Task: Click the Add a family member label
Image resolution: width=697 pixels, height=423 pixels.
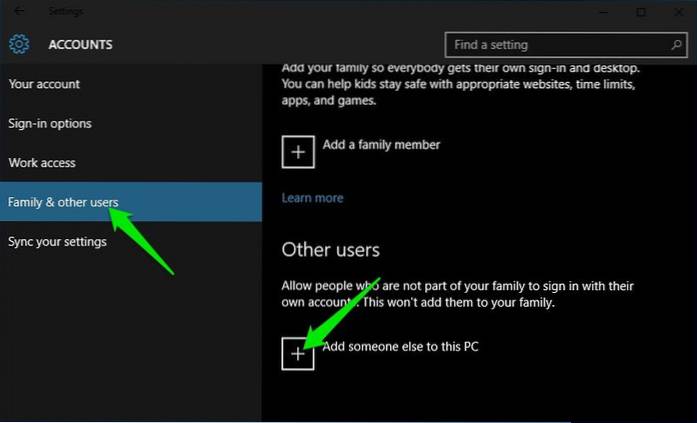Action: [381, 145]
